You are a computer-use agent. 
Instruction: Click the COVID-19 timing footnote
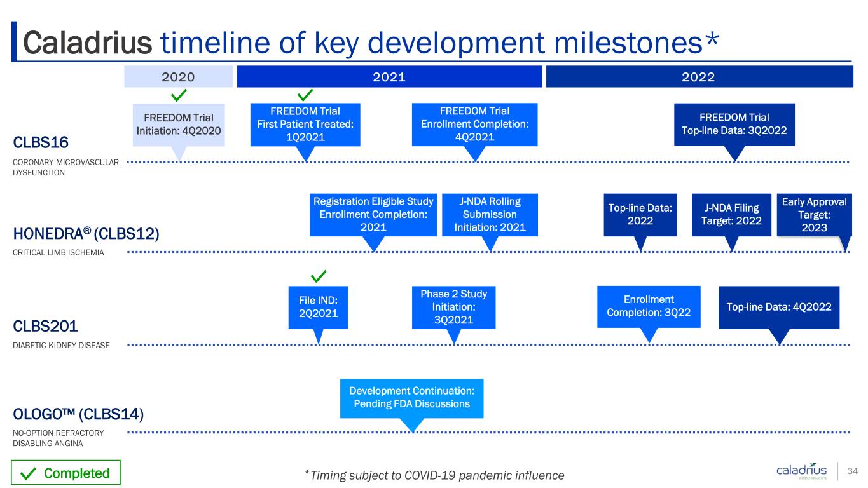(434, 475)
